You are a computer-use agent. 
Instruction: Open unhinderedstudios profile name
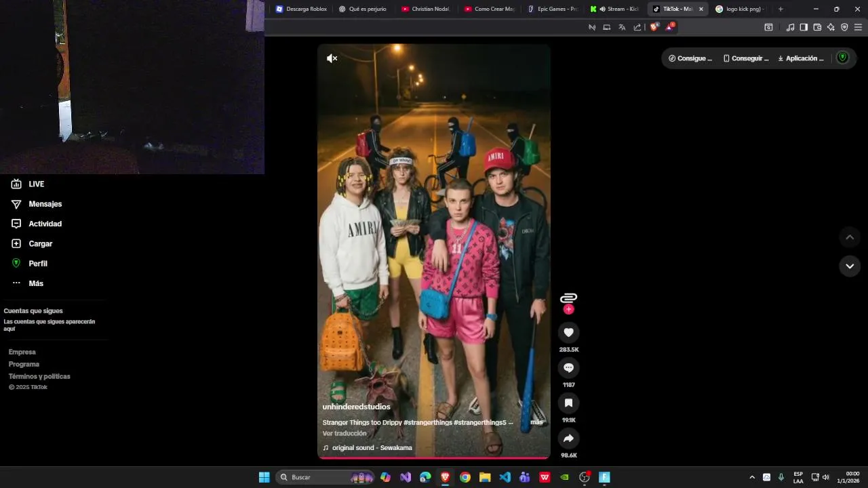pos(356,407)
